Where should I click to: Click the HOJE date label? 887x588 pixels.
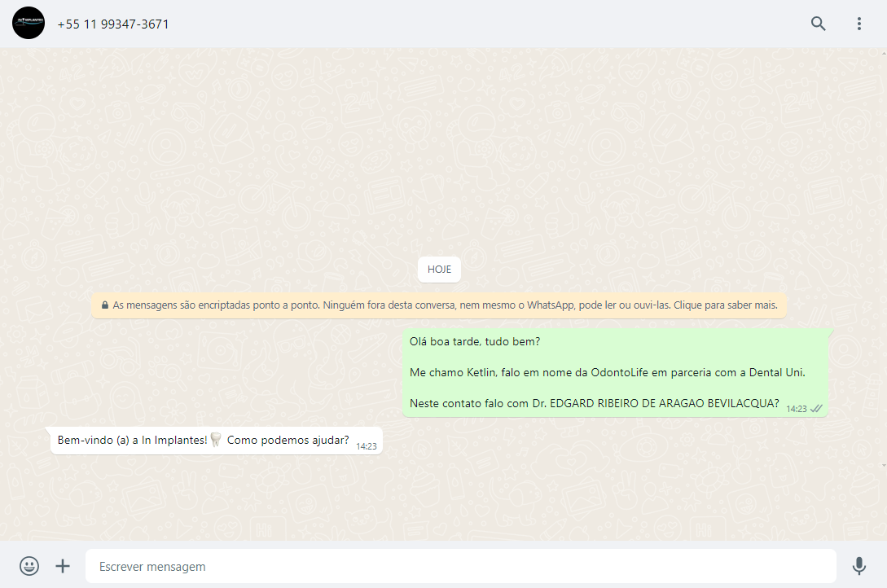point(439,270)
